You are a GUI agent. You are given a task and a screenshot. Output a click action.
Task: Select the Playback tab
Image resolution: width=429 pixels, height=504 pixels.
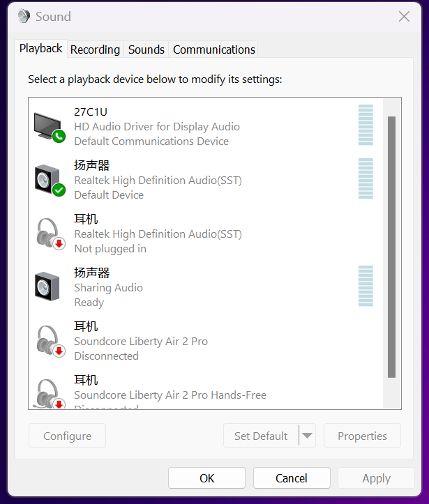pos(41,49)
